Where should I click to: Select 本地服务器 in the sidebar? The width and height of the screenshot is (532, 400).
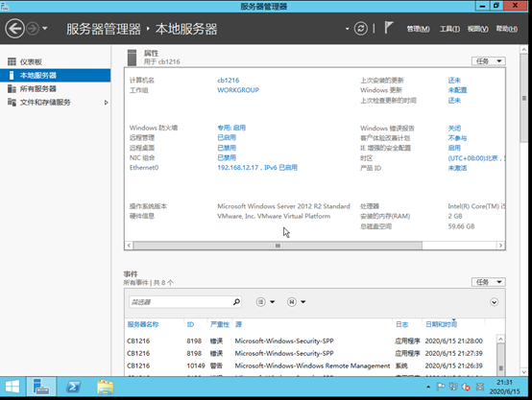tap(56, 75)
